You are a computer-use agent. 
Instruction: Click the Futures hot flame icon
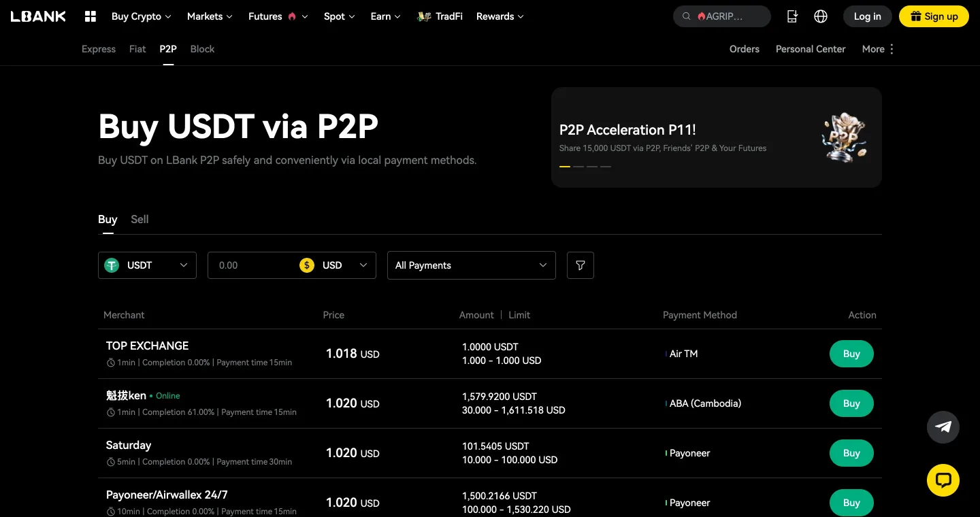coord(292,16)
